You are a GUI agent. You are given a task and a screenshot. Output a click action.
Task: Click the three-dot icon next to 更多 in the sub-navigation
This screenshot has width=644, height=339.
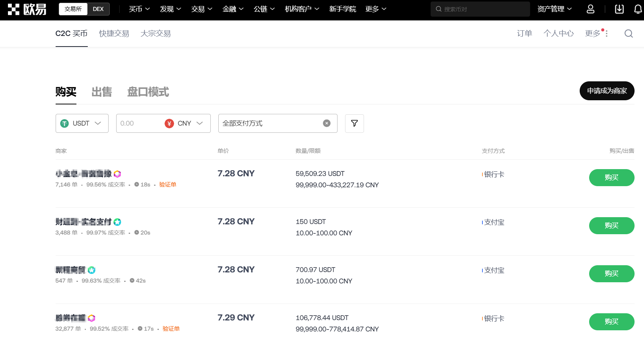[x=607, y=34]
